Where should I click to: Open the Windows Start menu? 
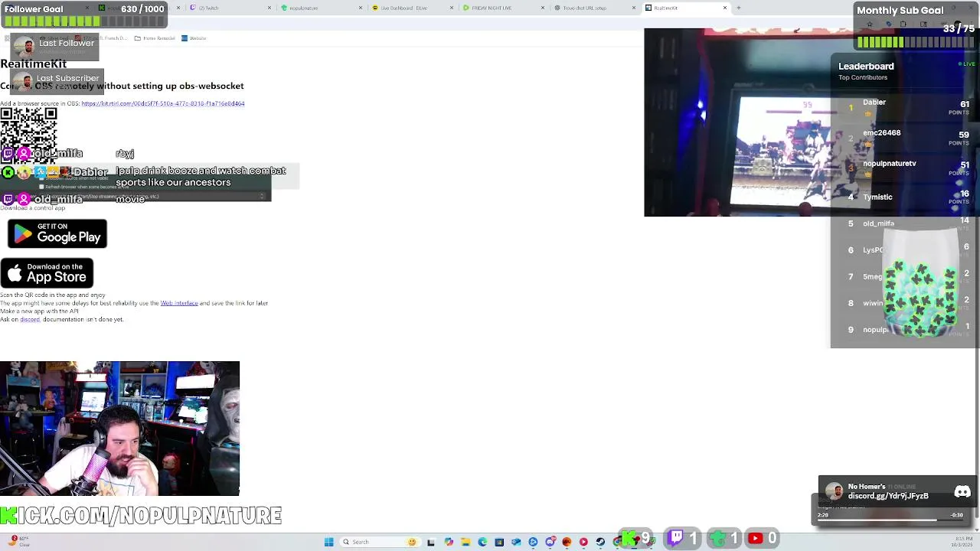[328, 542]
